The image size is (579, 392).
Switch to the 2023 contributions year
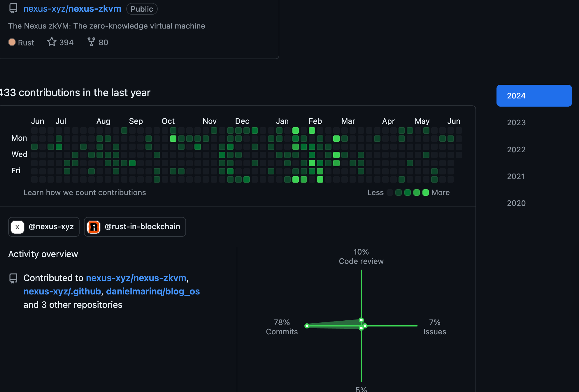516,123
